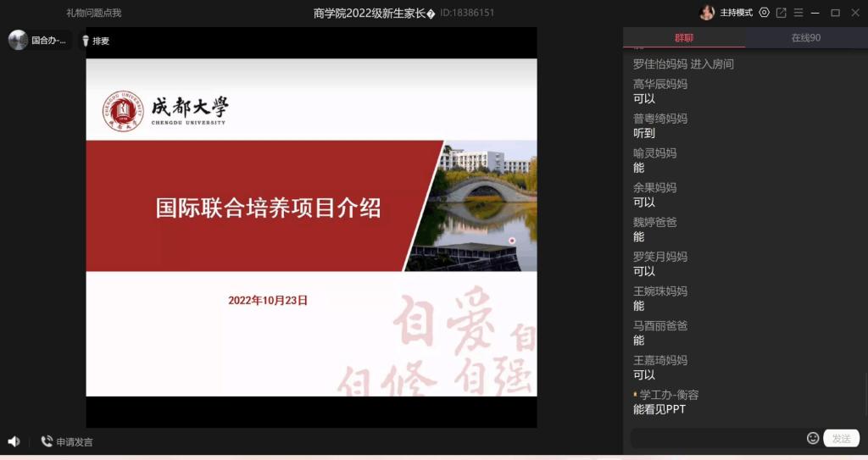
Task: Click the shared PPT slide video area
Action: tap(311, 227)
